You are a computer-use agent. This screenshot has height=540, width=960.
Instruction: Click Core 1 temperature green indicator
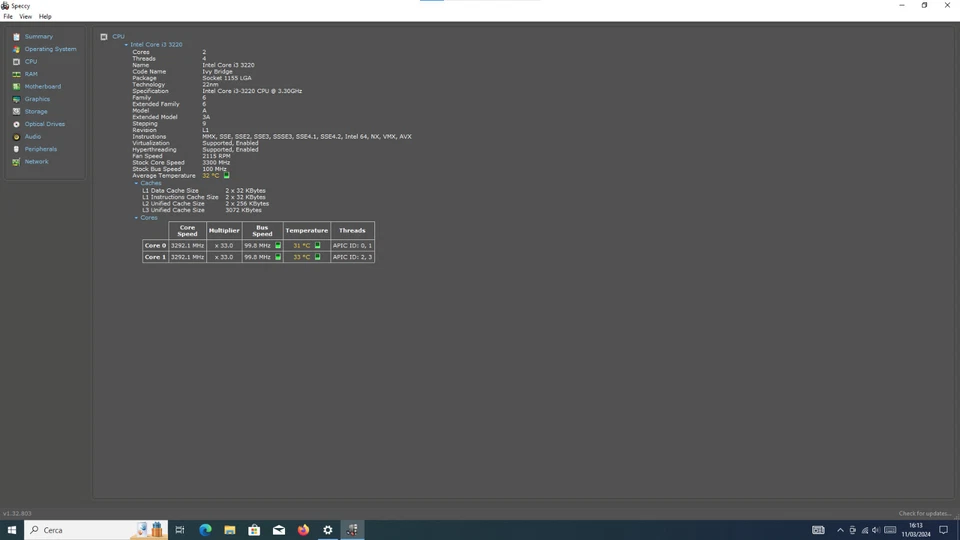[x=317, y=257]
